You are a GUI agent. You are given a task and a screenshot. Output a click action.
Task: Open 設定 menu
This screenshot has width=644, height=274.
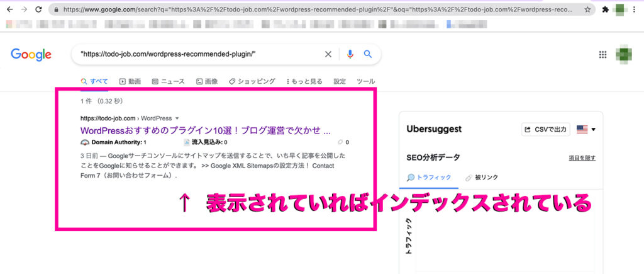tap(340, 81)
